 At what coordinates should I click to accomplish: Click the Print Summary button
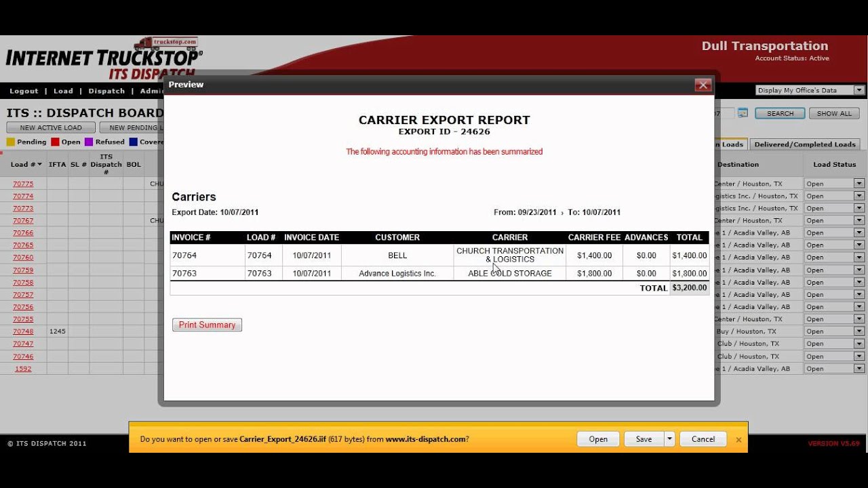click(x=207, y=325)
